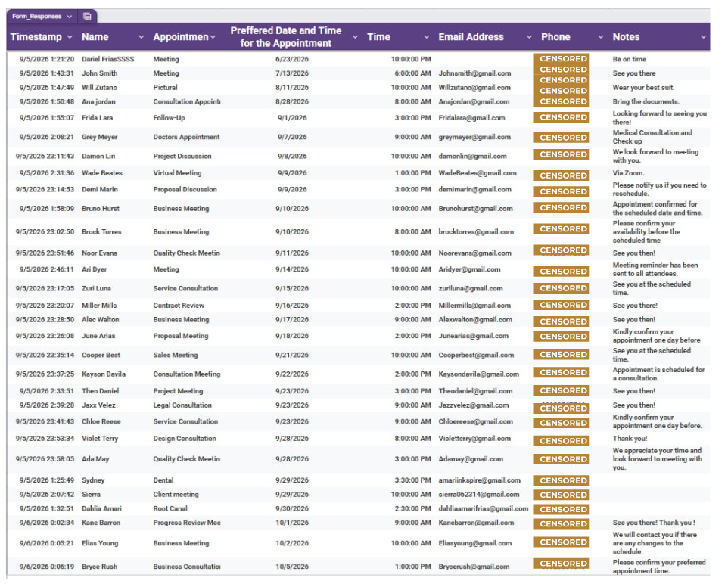The image size is (728, 587).
Task: Click the Follow-Up appointment cell
Action: (169, 118)
